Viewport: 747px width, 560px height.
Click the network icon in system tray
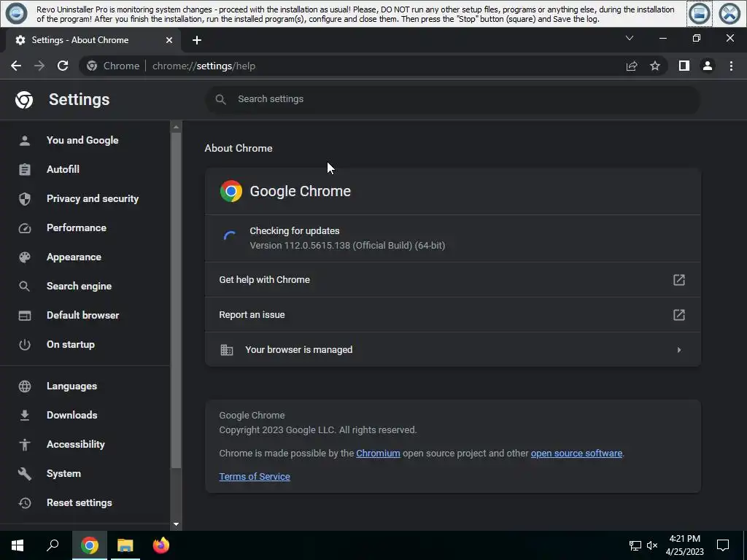pyautogui.click(x=635, y=545)
